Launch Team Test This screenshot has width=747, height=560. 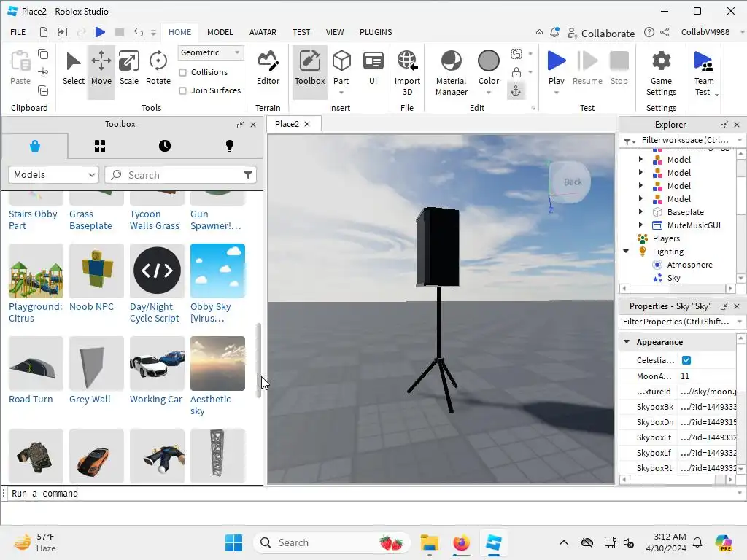pos(703,71)
